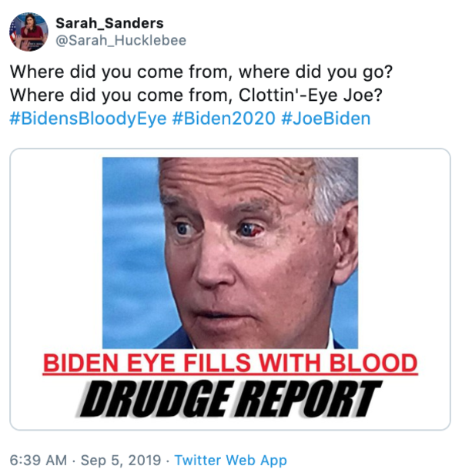Click the tweet's first line of text

tap(202, 72)
